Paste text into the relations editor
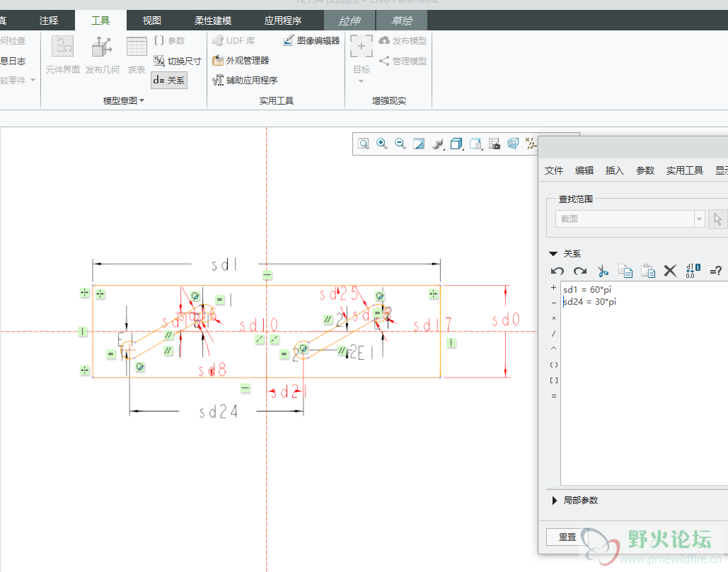Screen dimensions: 728x572 [647, 271]
